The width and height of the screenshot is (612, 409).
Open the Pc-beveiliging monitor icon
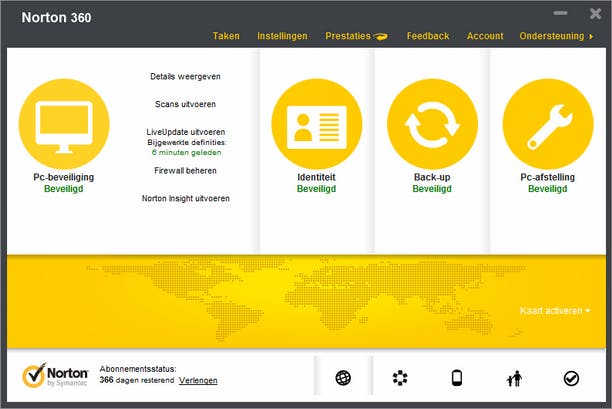click(64, 124)
